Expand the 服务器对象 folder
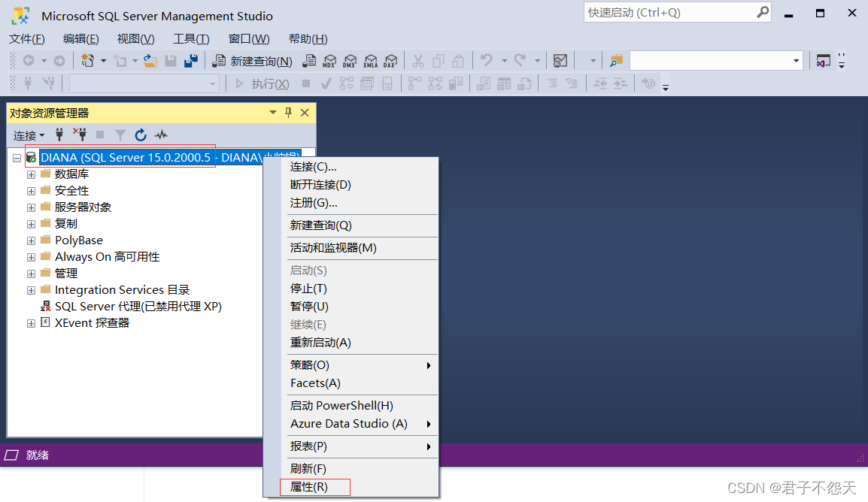 (31, 207)
